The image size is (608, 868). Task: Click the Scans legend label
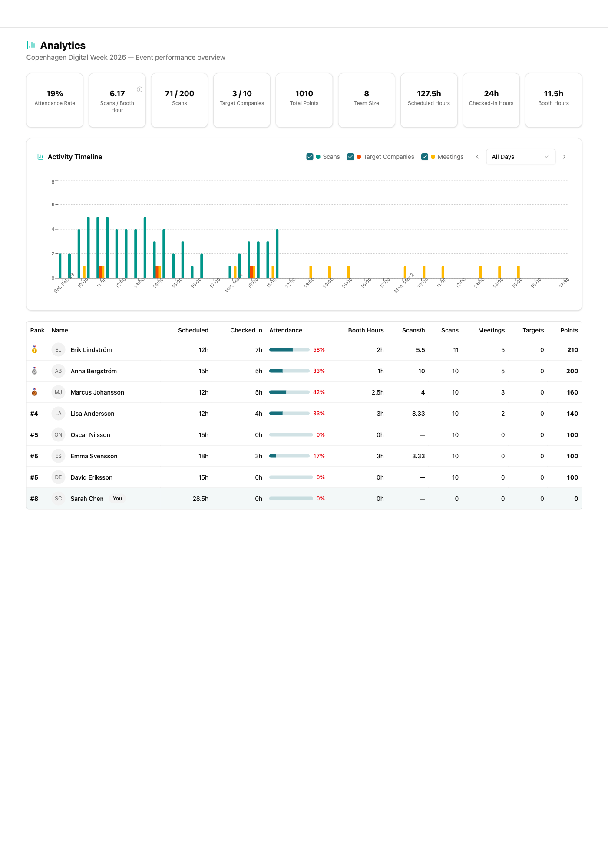(x=331, y=157)
